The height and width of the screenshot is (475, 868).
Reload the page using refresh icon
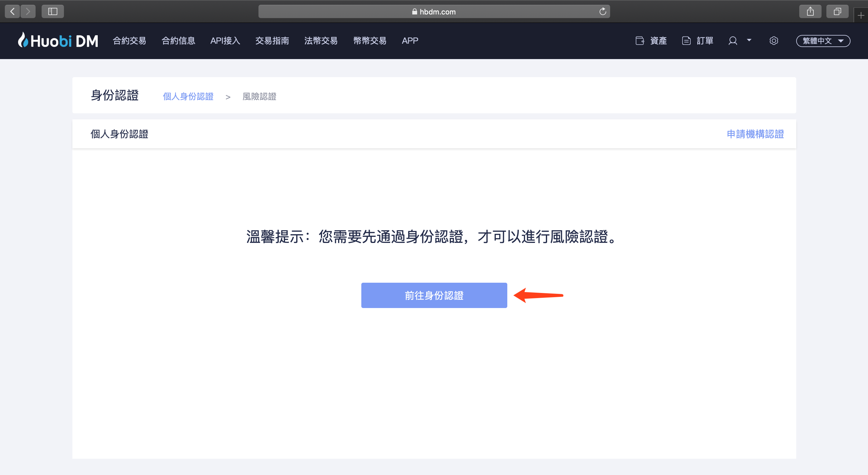(x=603, y=11)
